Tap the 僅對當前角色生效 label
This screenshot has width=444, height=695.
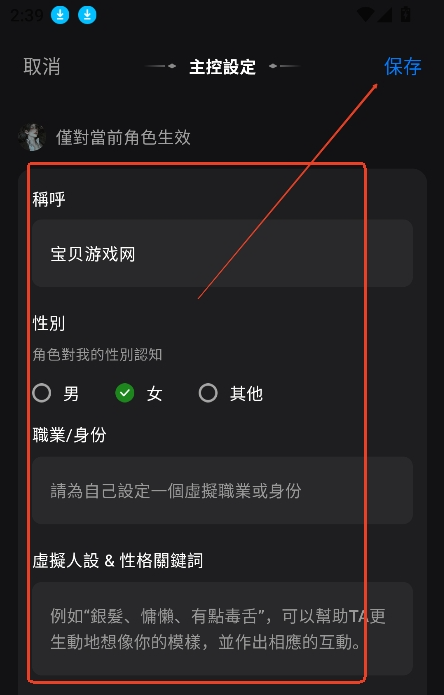(x=123, y=137)
